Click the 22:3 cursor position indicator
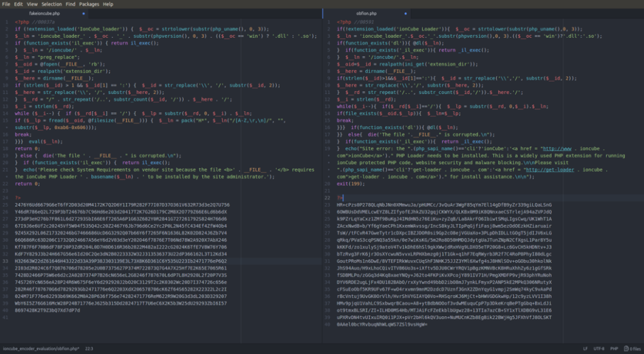 (90, 349)
